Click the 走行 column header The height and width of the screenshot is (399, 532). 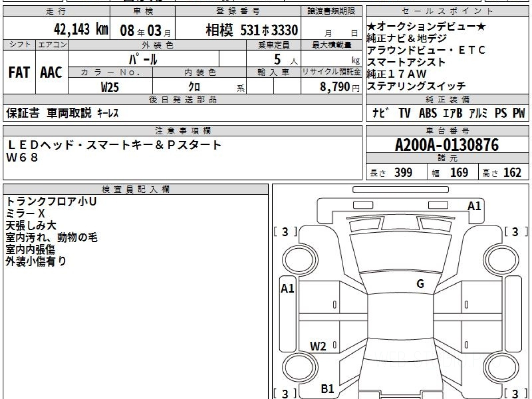(x=56, y=12)
